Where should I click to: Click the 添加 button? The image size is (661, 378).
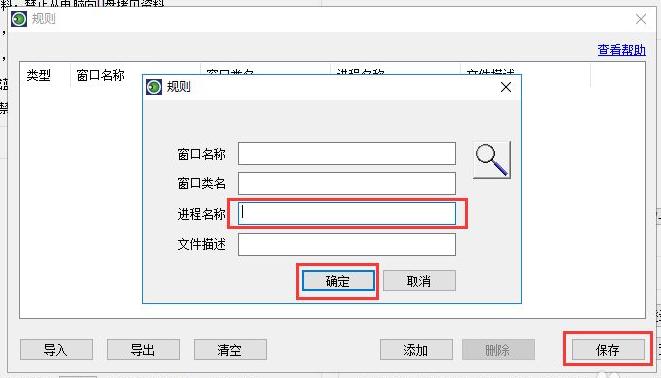[416, 350]
